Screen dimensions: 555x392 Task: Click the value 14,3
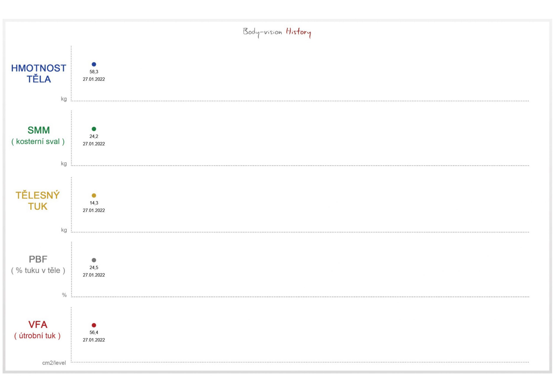click(94, 203)
